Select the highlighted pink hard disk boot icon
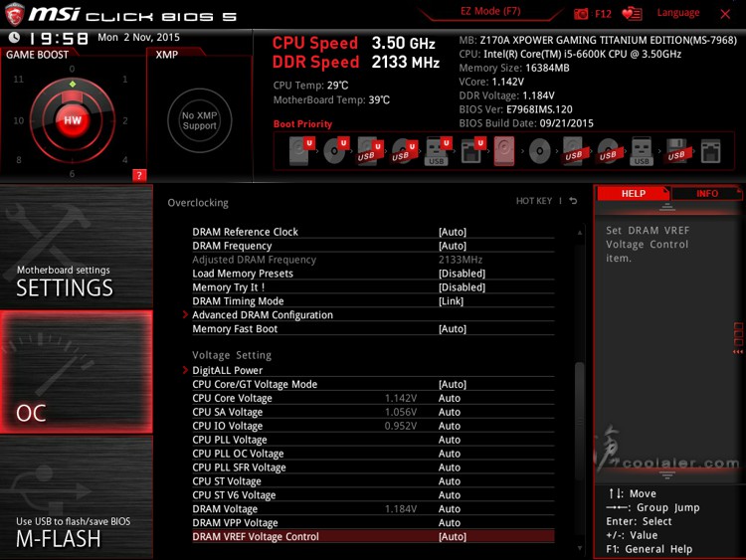Image resolution: width=746 pixels, height=560 pixels. 504,151
